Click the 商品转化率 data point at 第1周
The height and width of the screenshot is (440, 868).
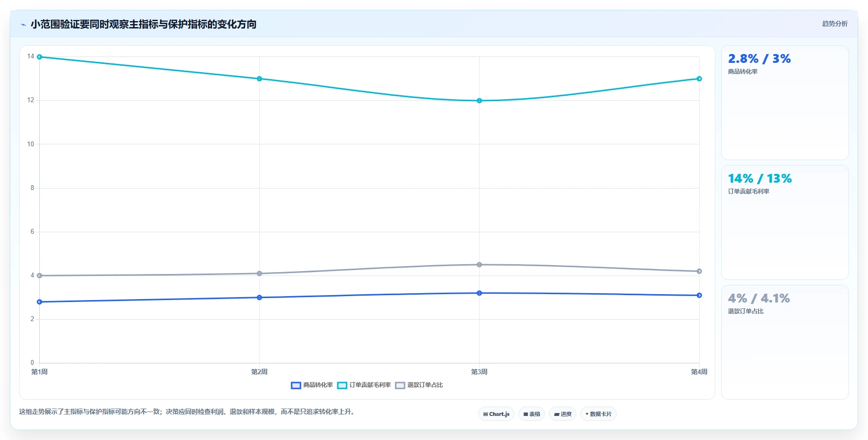coord(39,302)
